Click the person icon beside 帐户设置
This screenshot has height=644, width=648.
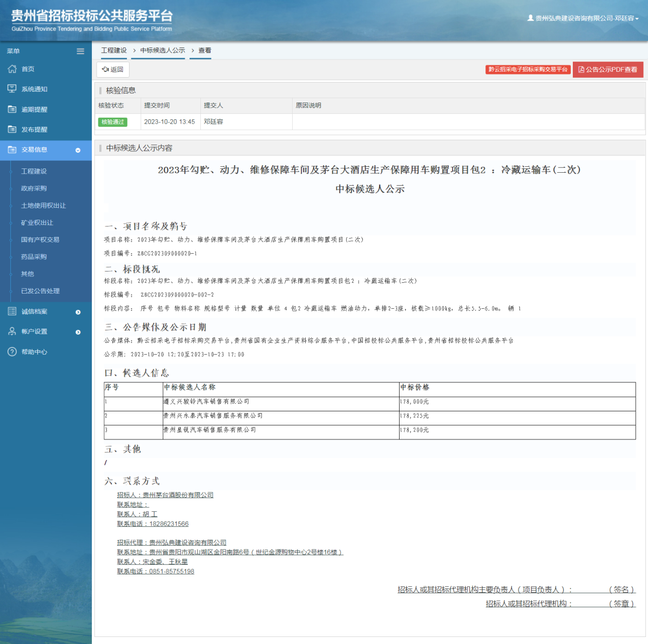(12, 331)
